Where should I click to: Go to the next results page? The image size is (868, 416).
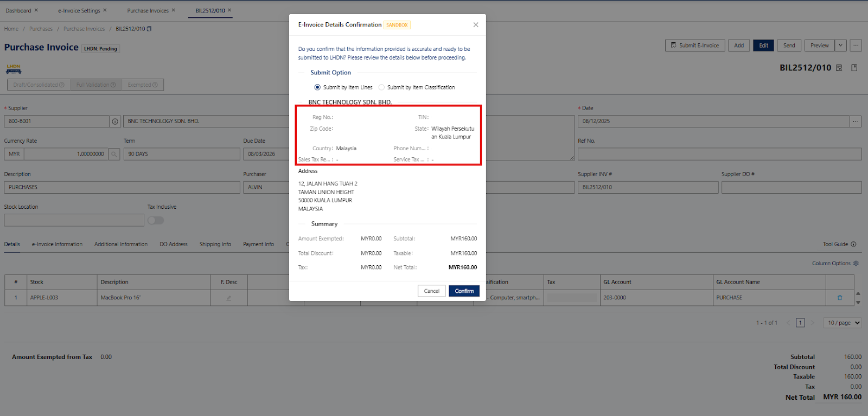tap(812, 323)
